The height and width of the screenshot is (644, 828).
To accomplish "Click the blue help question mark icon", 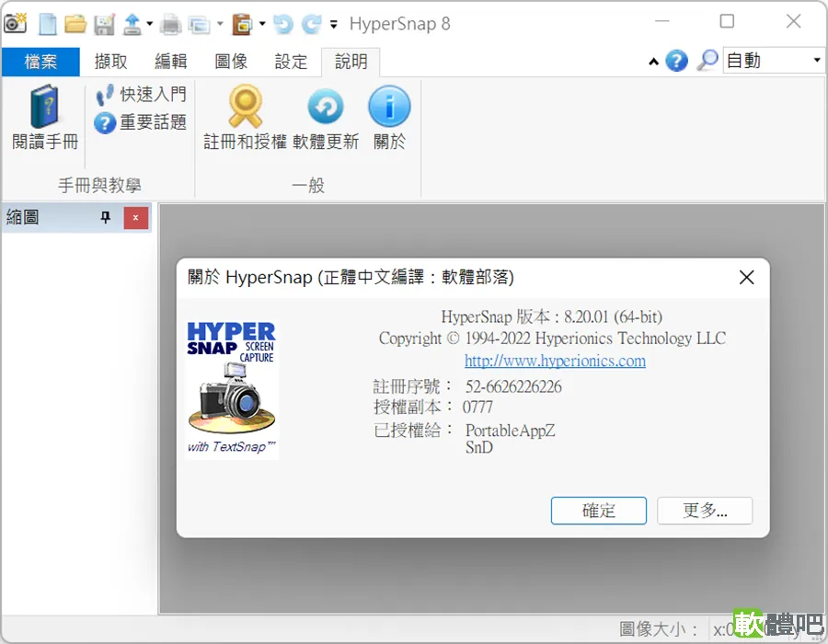I will tap(676, 61).
